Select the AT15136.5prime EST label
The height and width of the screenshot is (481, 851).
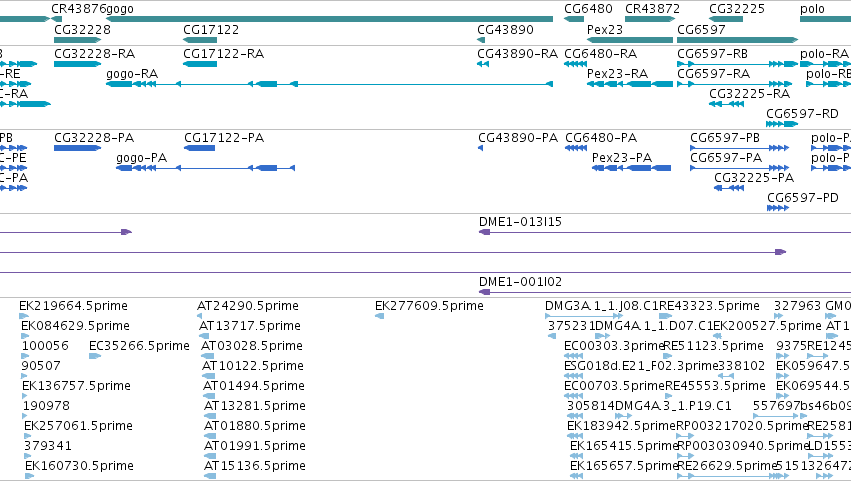(x=255, y=466)
